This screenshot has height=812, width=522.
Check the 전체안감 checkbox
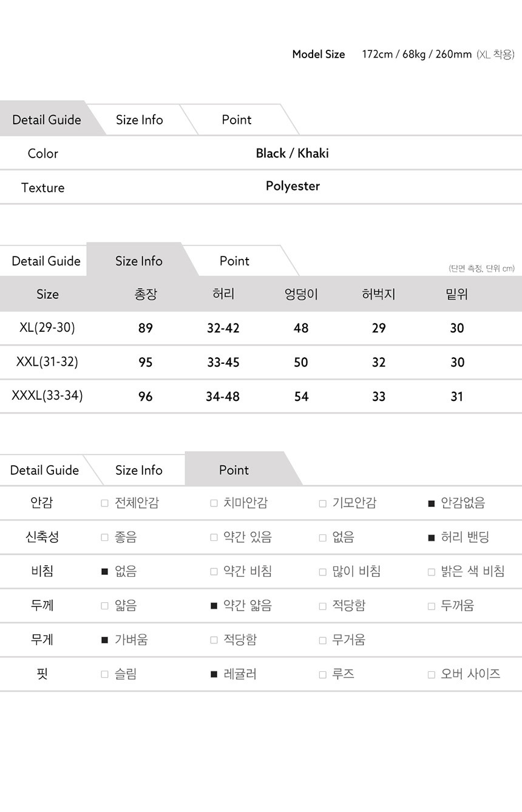[105, 503]
